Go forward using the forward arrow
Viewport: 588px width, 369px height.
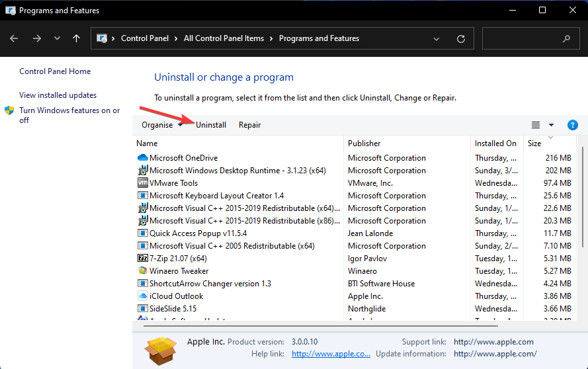coord(37,38)
